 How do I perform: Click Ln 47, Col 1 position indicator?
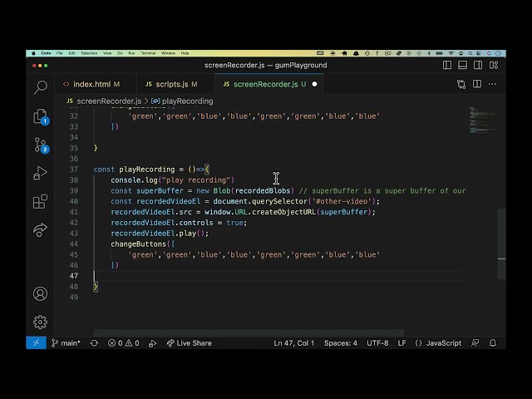[293, 343]
